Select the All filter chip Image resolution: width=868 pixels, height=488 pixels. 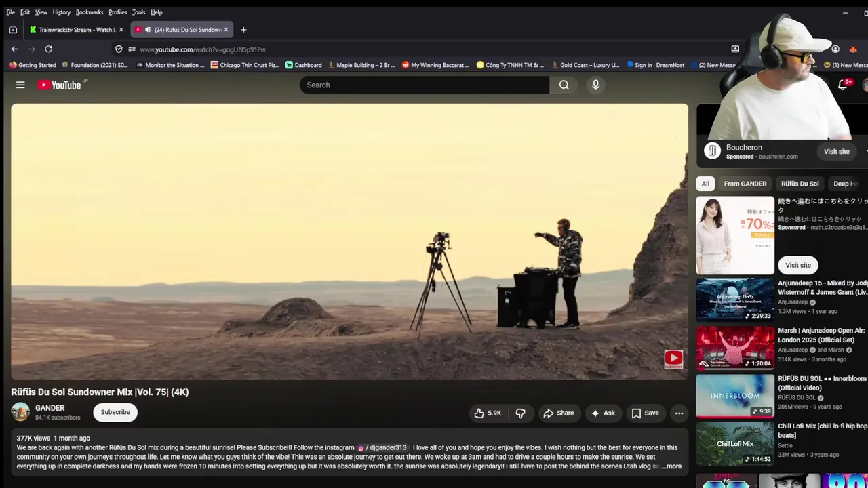point(705,184)
